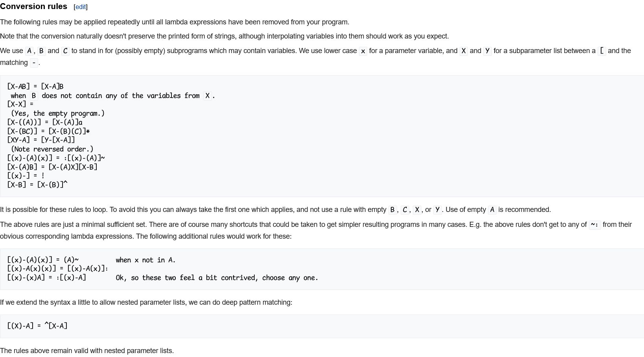The image size is (644, 357).
Task: Click the [X-AB] = [X-A]B rule line
Action: 35,86
